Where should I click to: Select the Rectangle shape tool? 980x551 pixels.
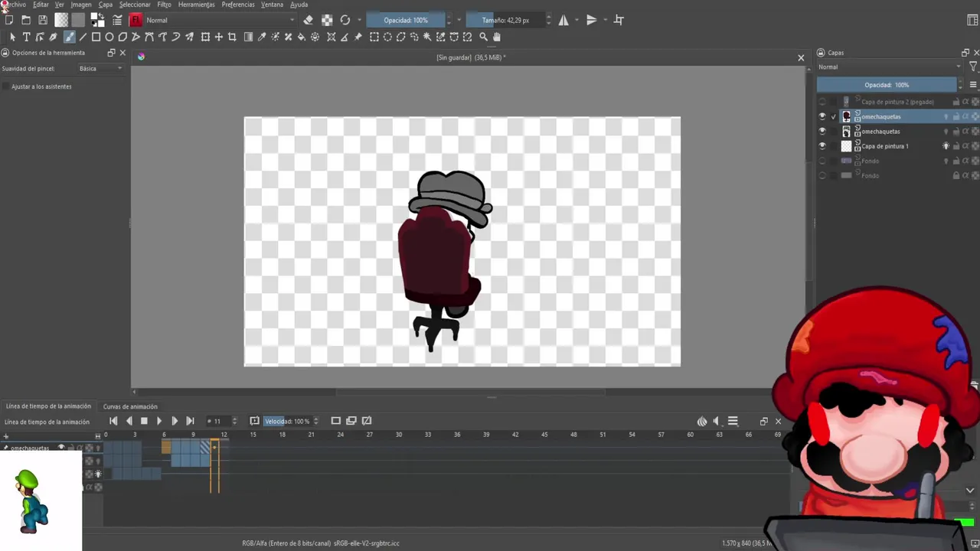point(96,37)
